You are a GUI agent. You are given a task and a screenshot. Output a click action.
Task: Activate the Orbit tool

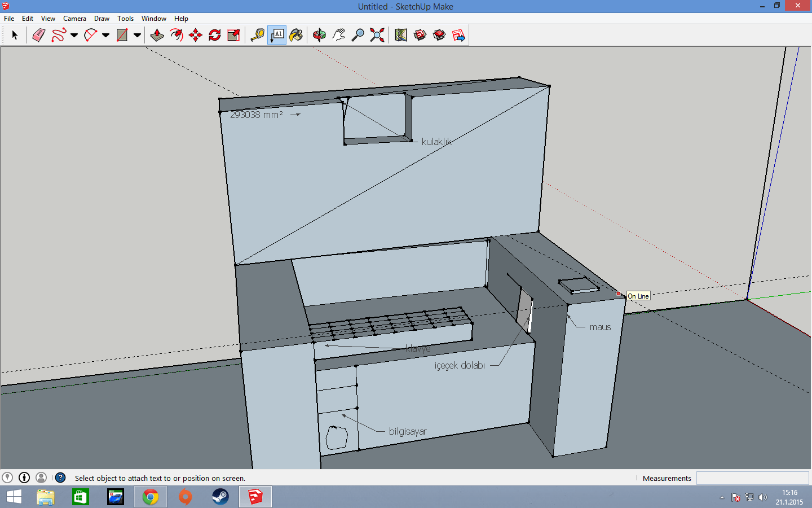tap(319, 35)
